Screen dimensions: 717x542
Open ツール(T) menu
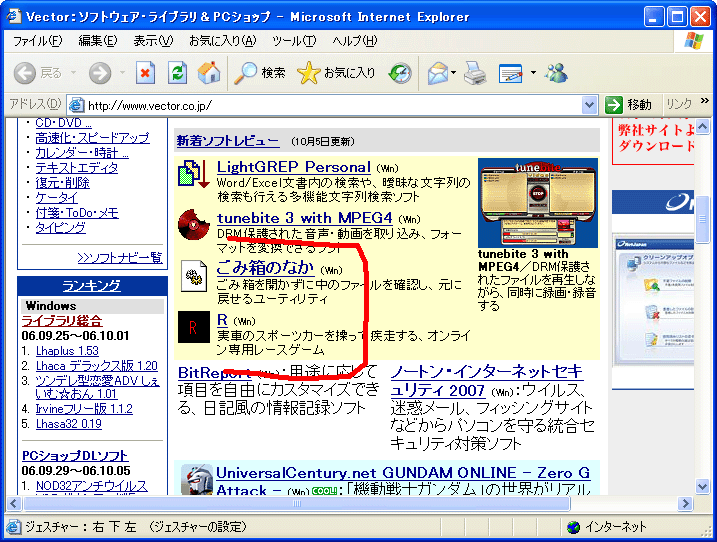tap(294, 41)
